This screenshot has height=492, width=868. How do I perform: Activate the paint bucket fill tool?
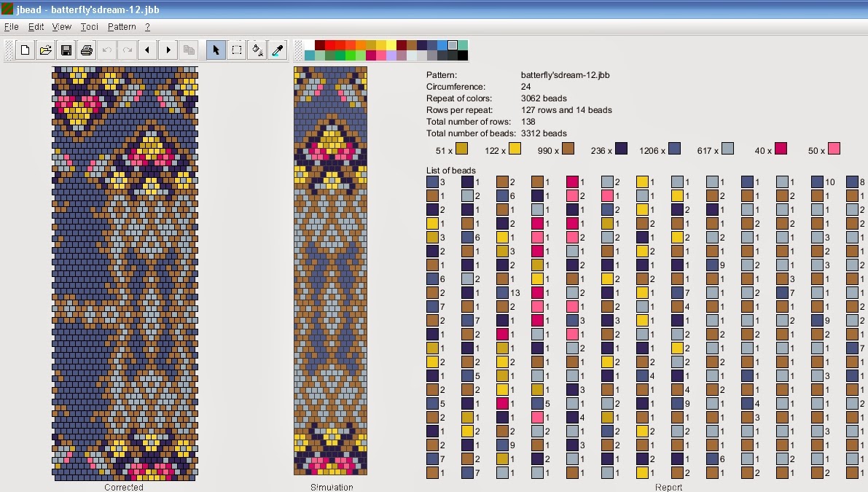tap(257, 50)
